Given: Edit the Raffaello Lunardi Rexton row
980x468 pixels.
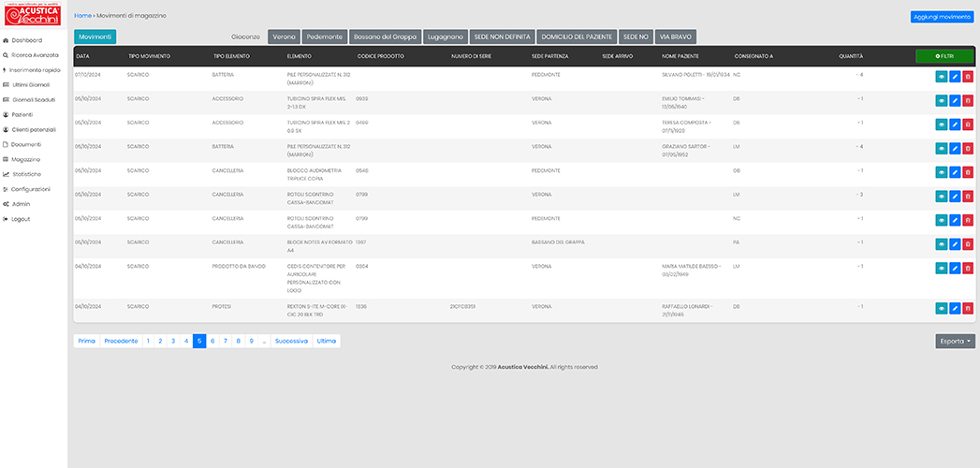Looking at the screenshot, I should 955,309.
